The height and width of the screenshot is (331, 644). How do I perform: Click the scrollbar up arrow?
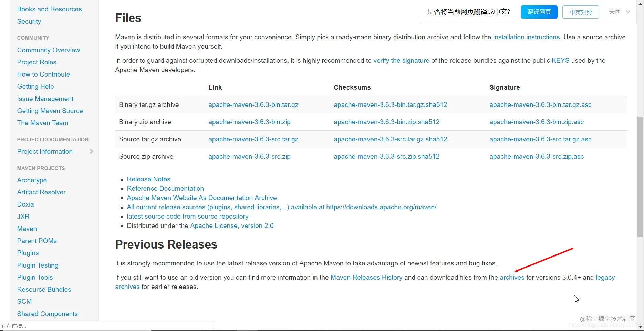641,3
